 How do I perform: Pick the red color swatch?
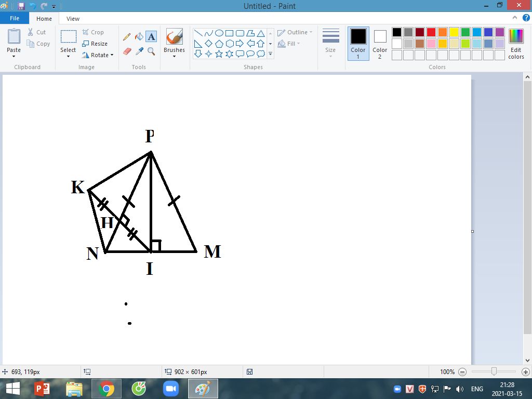(431, 32)
